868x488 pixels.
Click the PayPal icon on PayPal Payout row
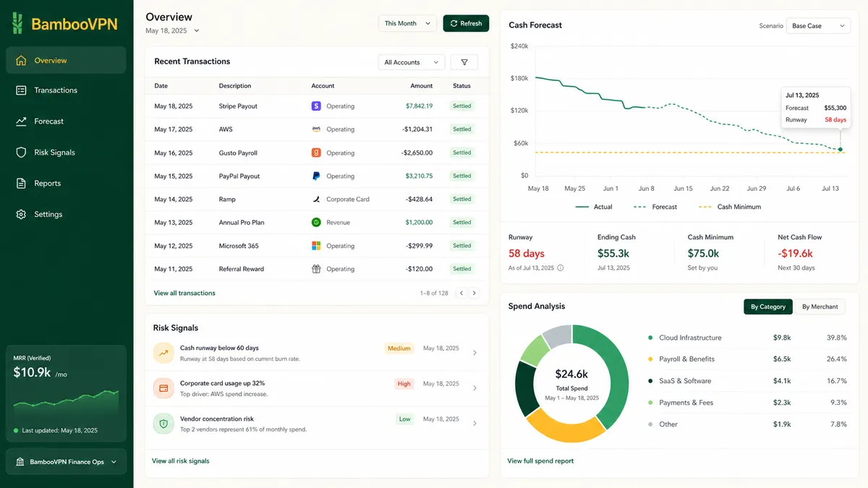[316, 176]
